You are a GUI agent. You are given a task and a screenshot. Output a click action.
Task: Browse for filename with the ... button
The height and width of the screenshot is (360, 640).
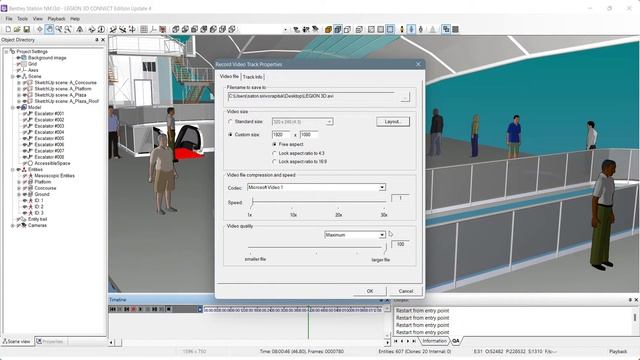tap(404, 97)
